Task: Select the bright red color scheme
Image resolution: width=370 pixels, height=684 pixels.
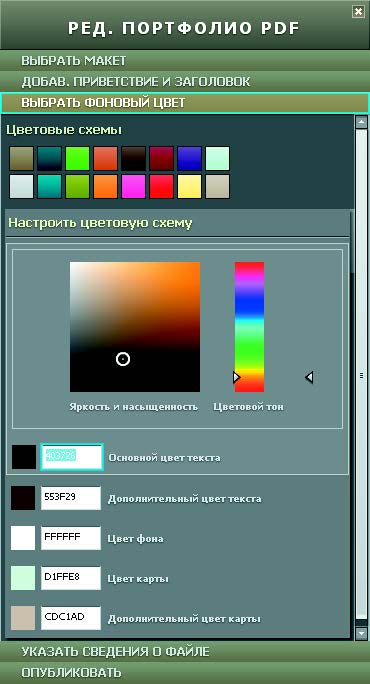Action: [161, 186]
